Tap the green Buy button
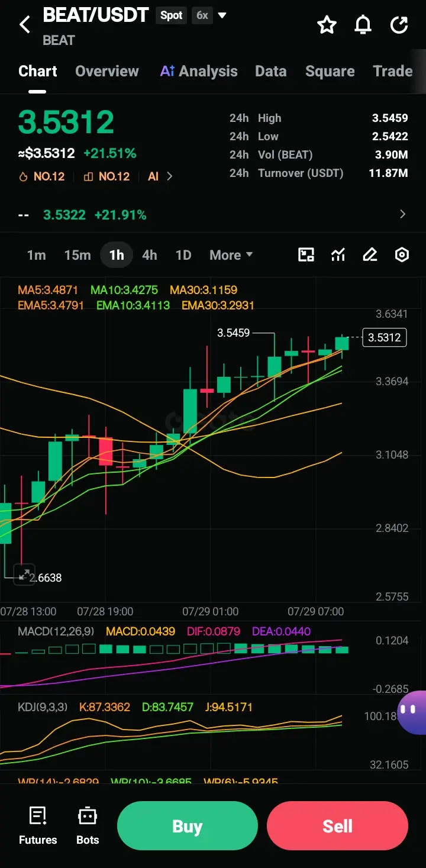This screenshot has width=426, height=868. coord(188,826)
